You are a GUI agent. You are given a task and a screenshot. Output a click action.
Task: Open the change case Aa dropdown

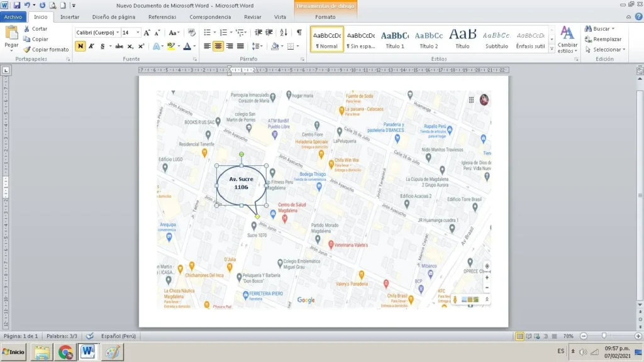click(x=174, y=33)
